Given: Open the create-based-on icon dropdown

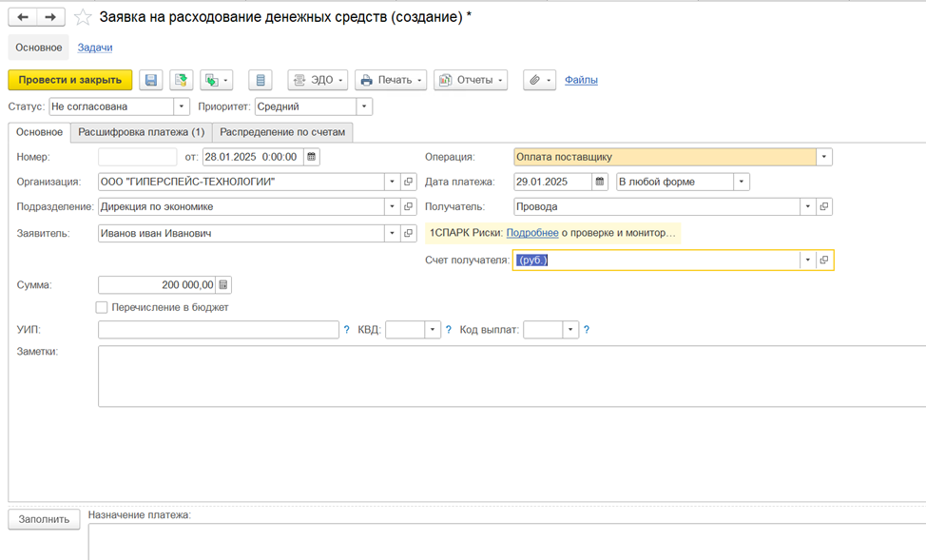Looking at the screenshot, I should pos(216,80).
